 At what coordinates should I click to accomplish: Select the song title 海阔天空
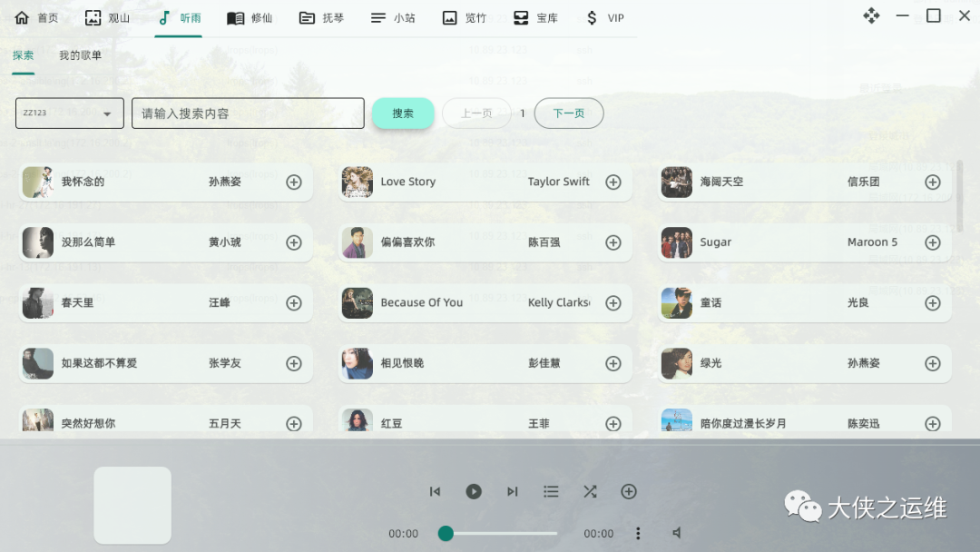pos(721,182)
